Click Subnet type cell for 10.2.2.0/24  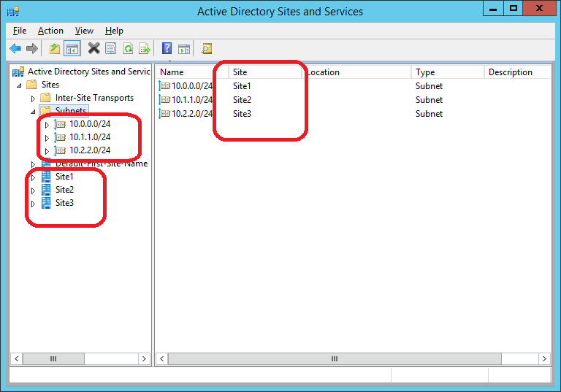[429, 114]
